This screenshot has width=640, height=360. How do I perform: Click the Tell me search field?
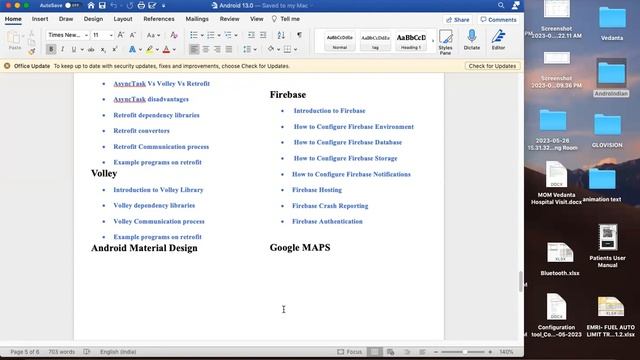pos(286,19)
